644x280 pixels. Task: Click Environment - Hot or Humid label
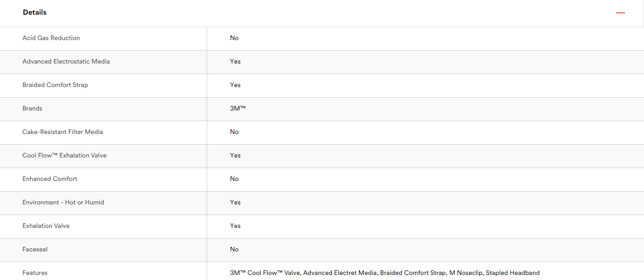(x=63, y=203)
